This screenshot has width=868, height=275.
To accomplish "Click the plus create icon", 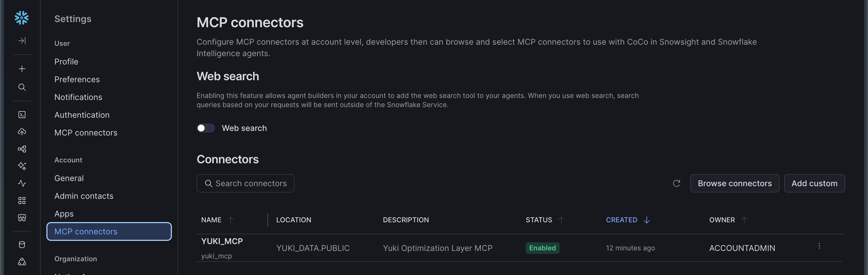I will pyautogui.click(x=22, y=69).
